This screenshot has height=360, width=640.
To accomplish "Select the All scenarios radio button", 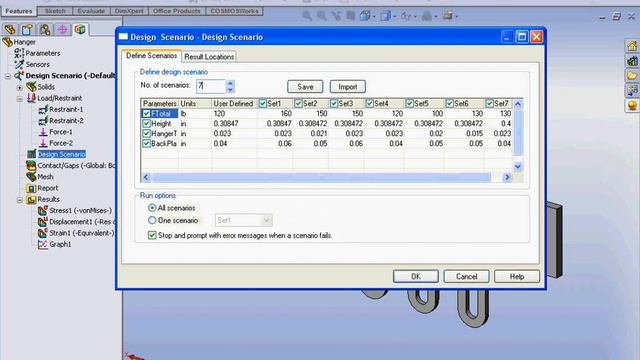I will pyautogui.click(x=152, y=208).
